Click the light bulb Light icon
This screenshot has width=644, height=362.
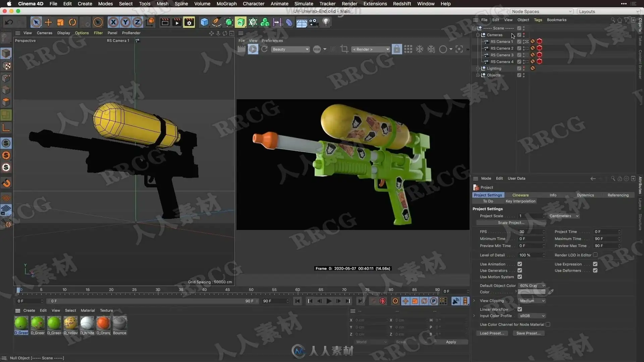point(326,22)
